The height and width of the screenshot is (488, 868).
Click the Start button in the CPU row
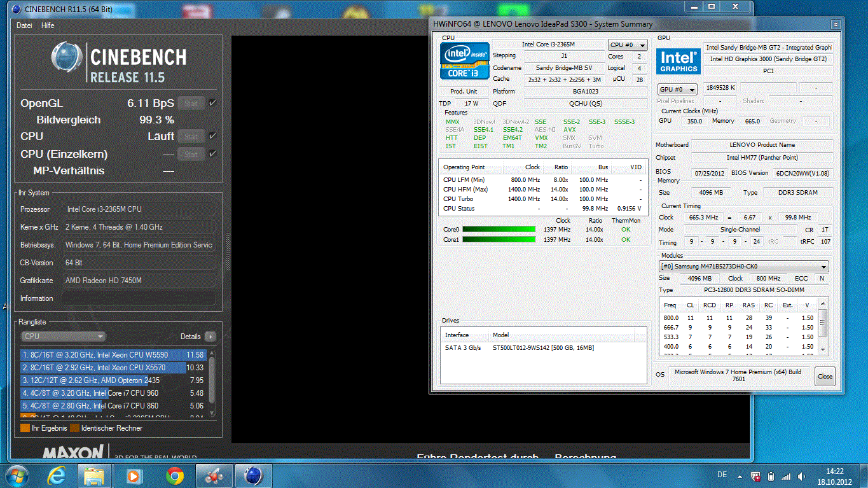point(191,136)
